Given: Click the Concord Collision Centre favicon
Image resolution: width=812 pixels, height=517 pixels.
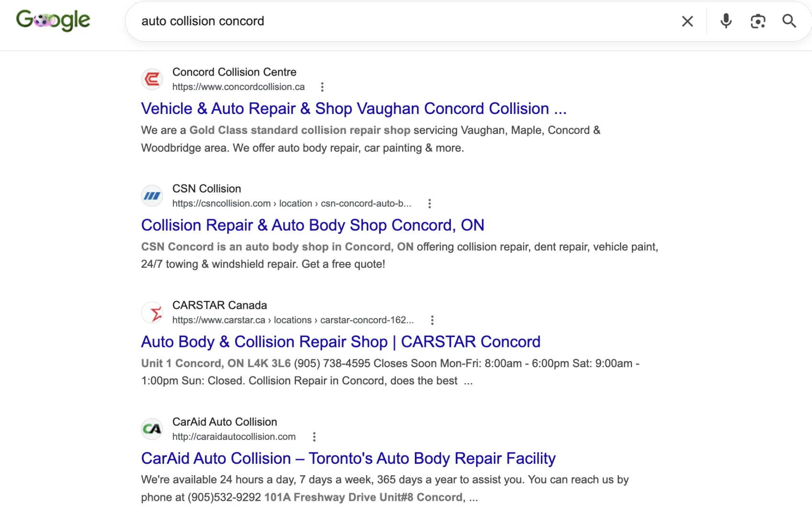Looking at the screenshot, I should (152, 79).
